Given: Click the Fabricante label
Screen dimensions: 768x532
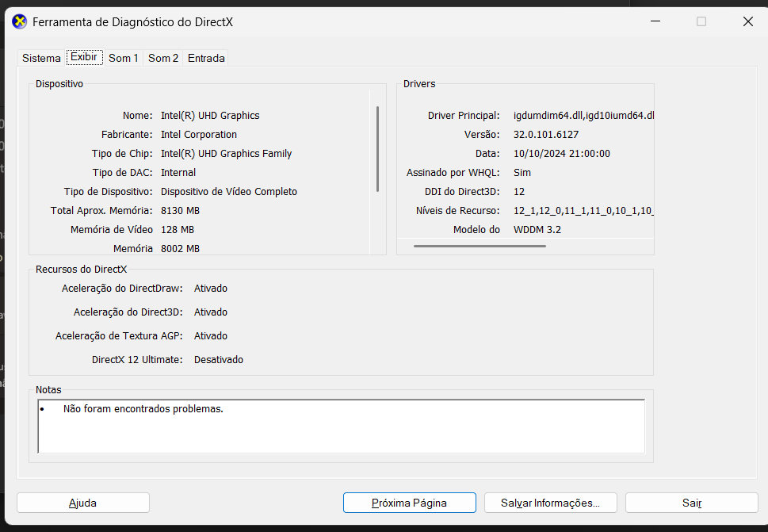Looking at the screenshot, I should (127, 134).
